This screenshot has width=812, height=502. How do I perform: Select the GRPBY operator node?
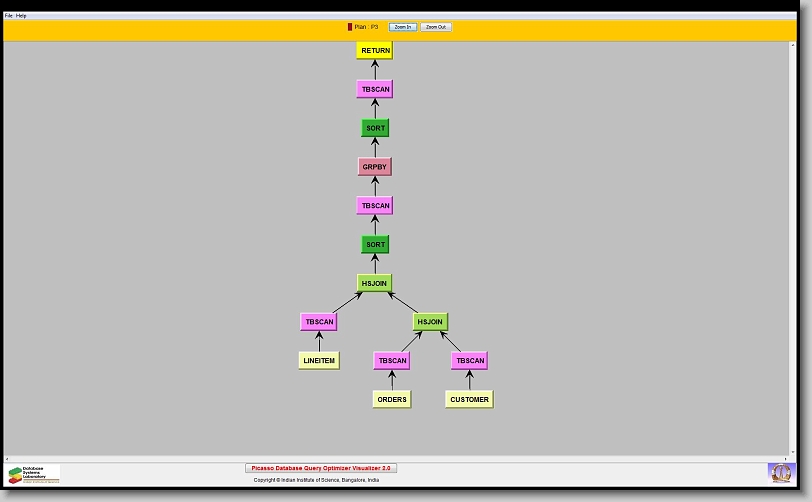374,167
